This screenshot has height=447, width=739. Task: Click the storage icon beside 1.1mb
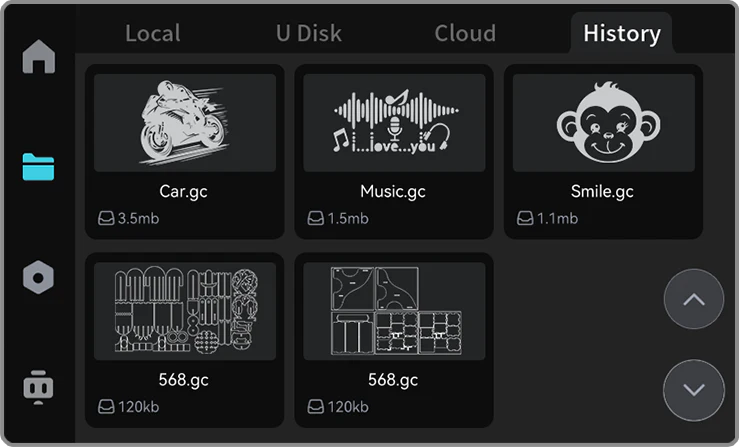tap(525, 218)
